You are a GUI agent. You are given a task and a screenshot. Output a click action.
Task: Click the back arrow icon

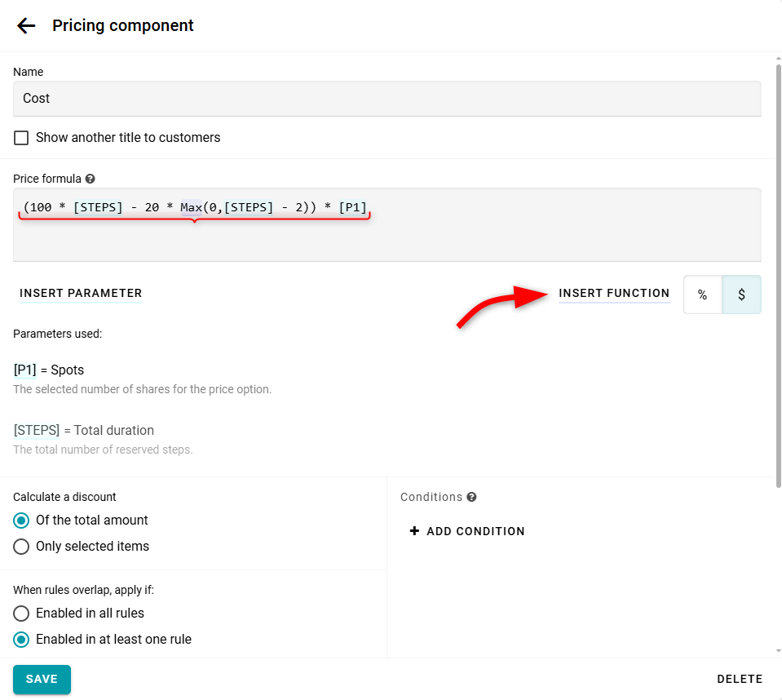click(26, 25)
